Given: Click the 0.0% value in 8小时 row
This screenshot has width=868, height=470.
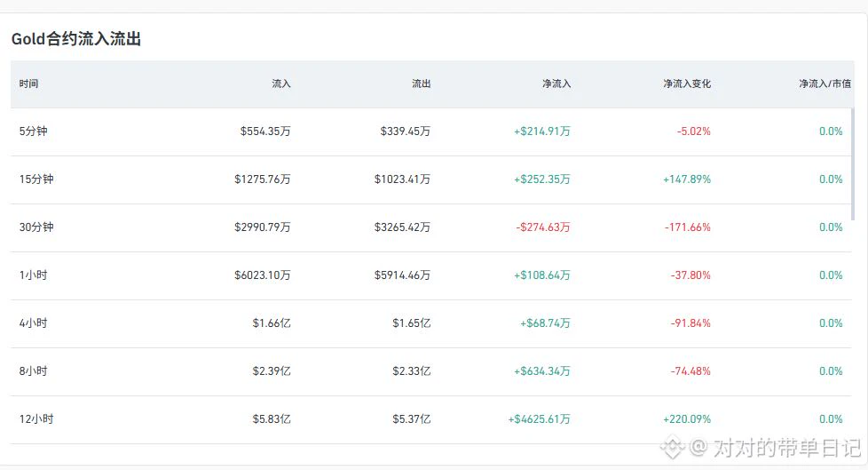Looking at the screenshot, I should [831, 370].
